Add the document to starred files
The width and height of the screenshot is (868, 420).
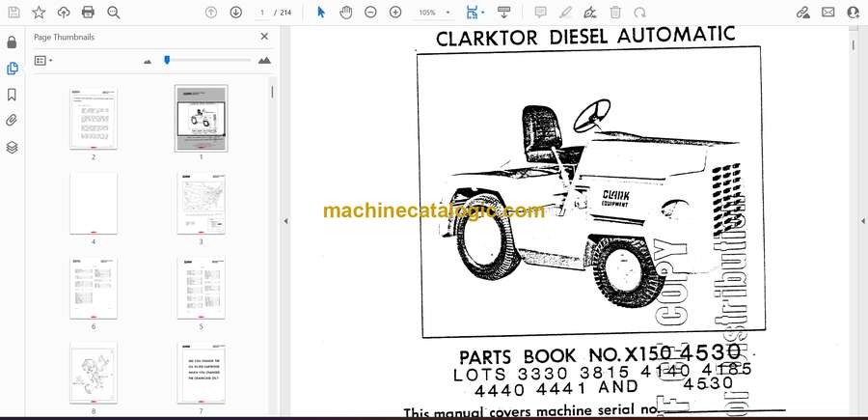click(x=39, y=13)
